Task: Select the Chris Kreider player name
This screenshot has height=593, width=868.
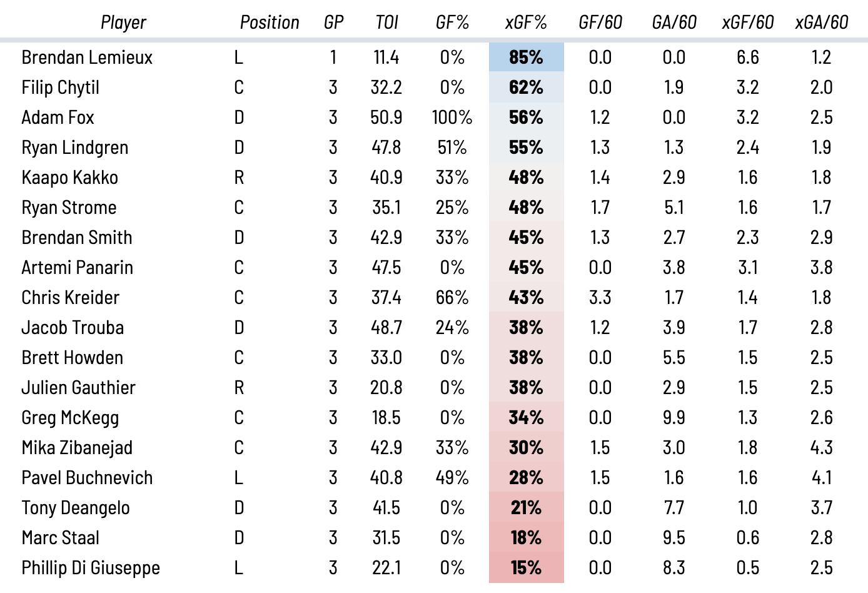Action: (x=70, y=298)
